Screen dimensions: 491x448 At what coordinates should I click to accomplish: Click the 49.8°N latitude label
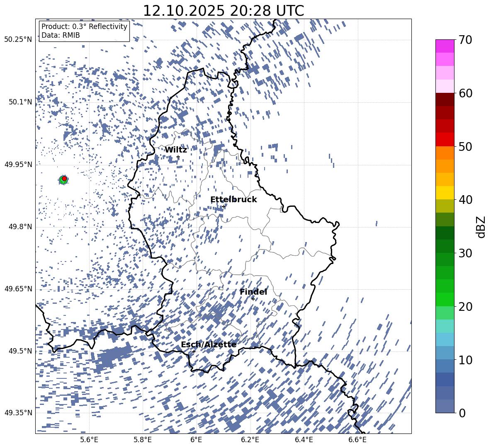pyautogui.click(x=21, y=227)
